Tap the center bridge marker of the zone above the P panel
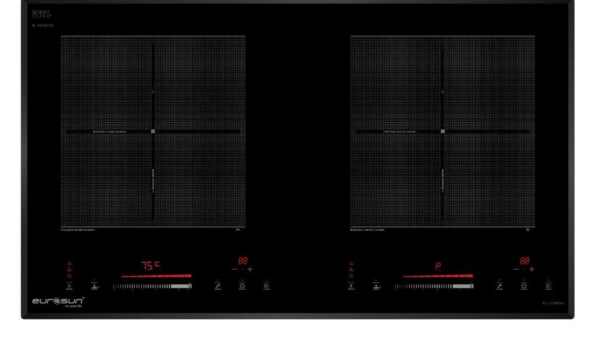The width and height of the screenshot is (596, 364). 442,131
